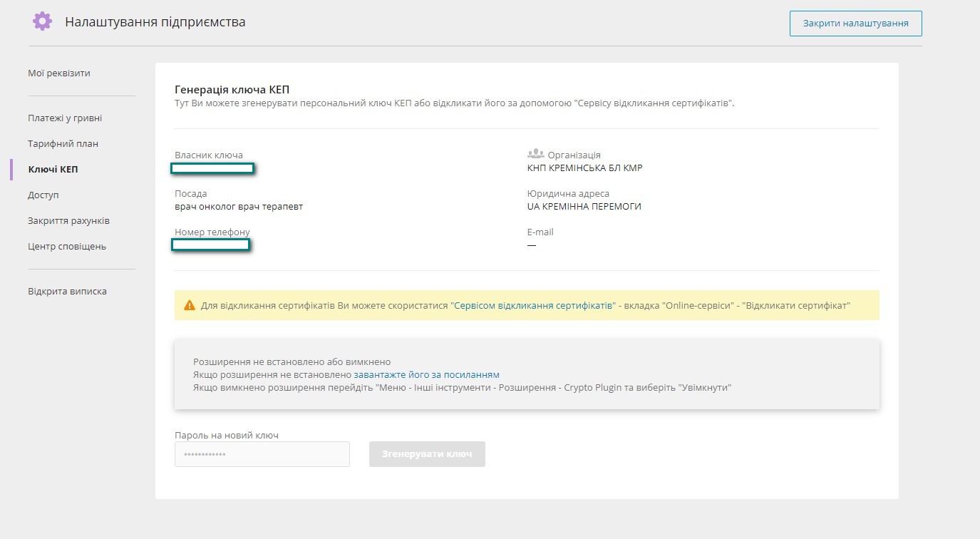The image size is (980, 539).
Task: Click the redacted Номер телефону value box
Action: (x=210, y=245)
